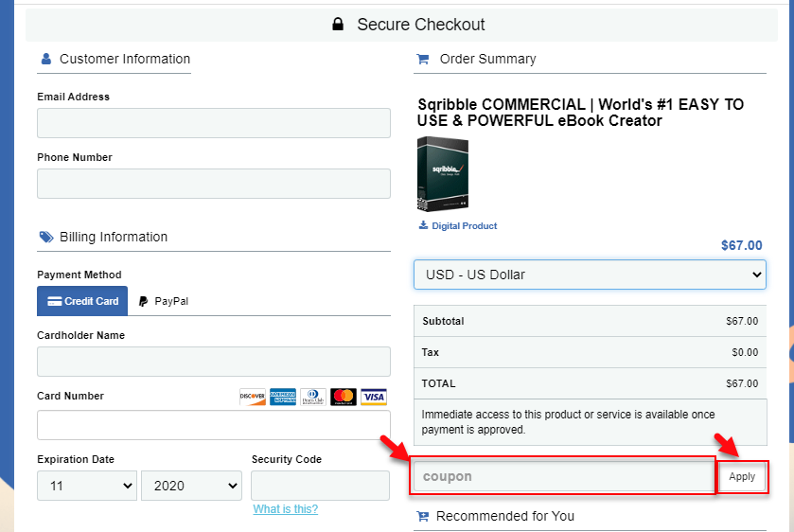
Task: Focus the Card Number field
Action: [214, 425]
